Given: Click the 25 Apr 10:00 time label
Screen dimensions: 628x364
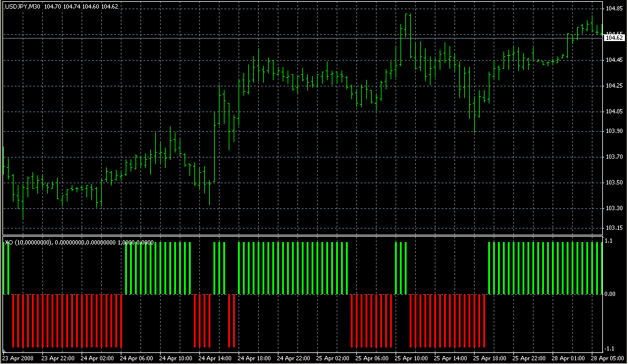Looking at the screenshot, I should (412, 358).
